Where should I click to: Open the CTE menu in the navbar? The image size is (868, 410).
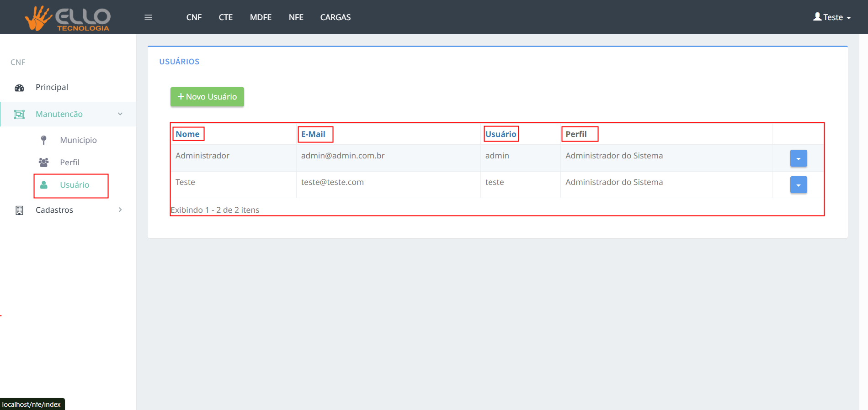(225, 17)
